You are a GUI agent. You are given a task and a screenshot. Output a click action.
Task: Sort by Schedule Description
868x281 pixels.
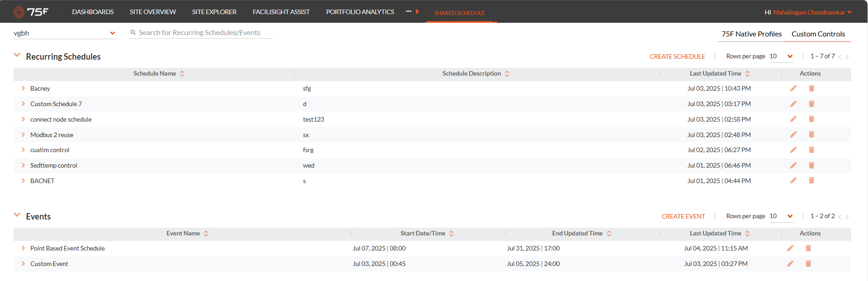tap(507, 73)
